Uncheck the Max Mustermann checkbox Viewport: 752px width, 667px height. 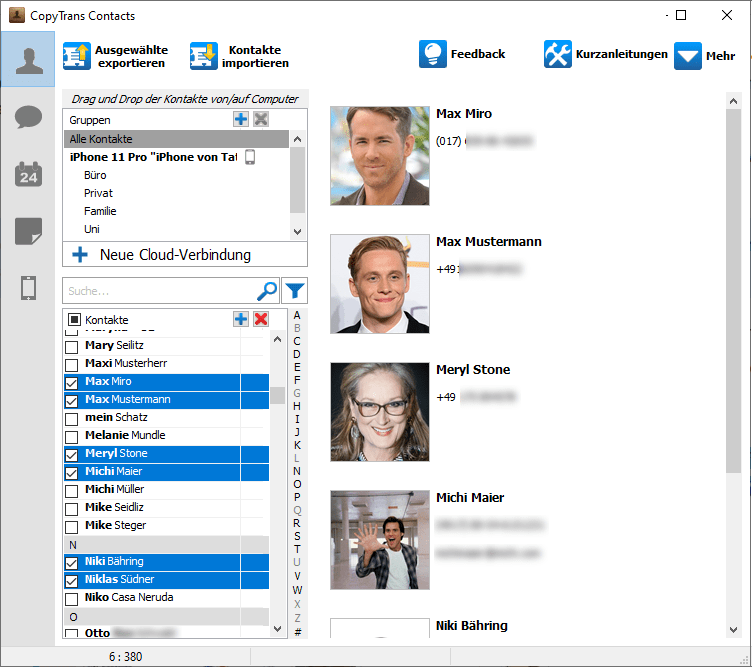[71, 401]
